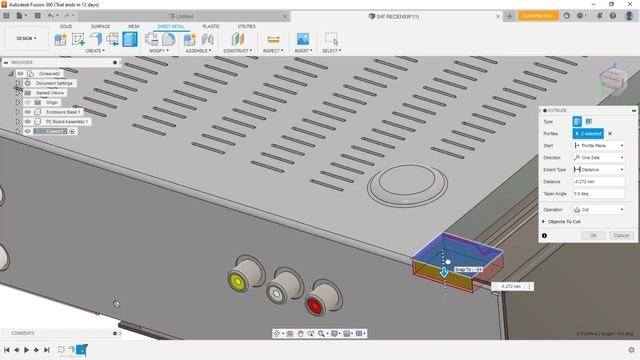Image resolution: width=640 pixels, height=360 pixels.
Task: Click the Undo arrow
Action: 51,16
